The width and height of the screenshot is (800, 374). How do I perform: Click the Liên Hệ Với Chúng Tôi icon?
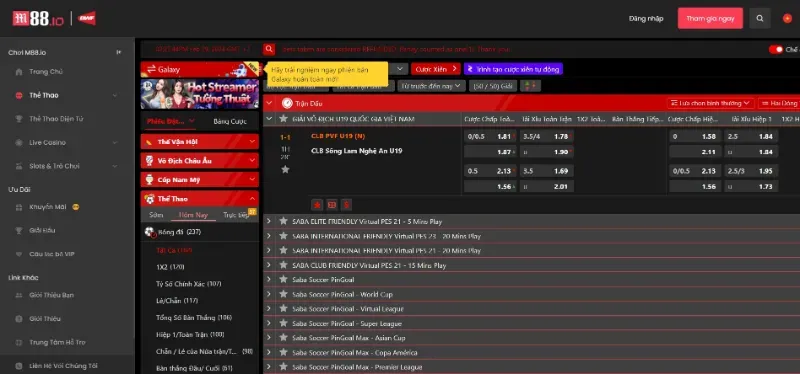[19, 366]
